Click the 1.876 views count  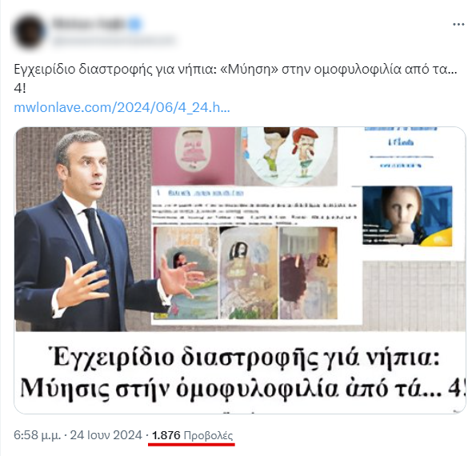tap(166, 435)
